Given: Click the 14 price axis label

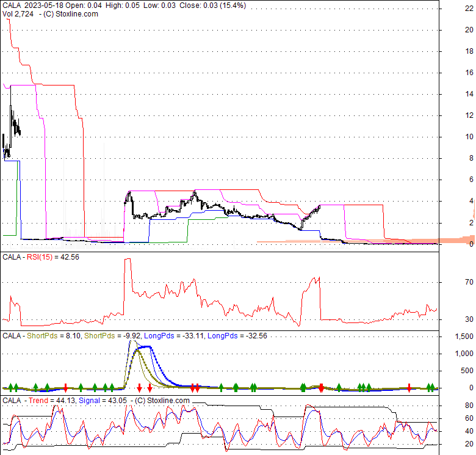Looking at the screenshot, I should coord(469,94).
